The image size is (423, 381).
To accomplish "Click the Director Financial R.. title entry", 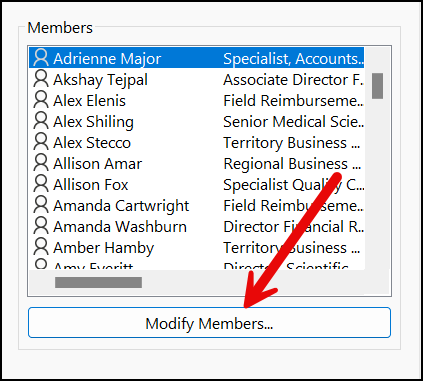I will [x=293, y=227].
